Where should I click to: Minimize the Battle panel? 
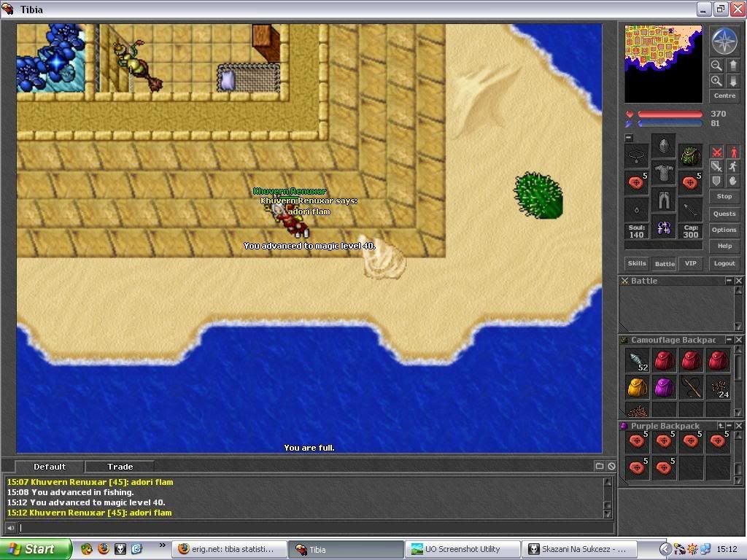[x=729, y=281]
